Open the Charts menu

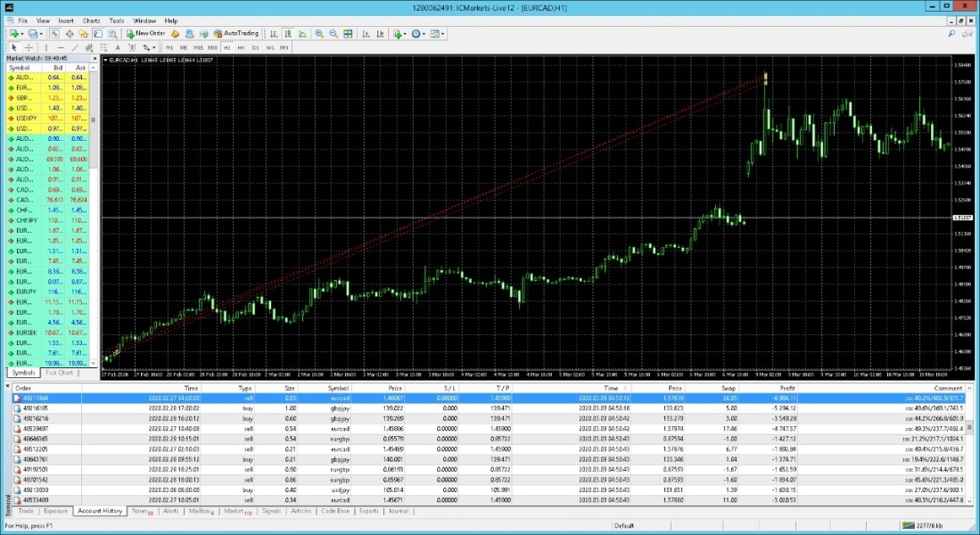tap(91, 20)
